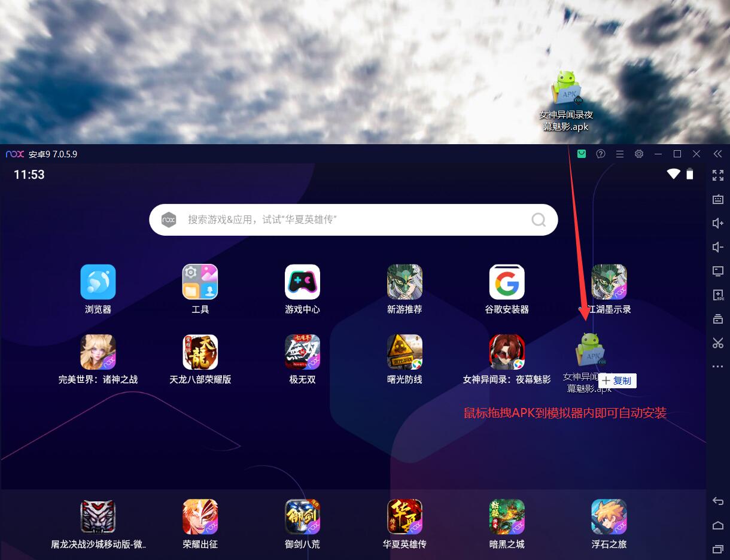730x560 pixels.
Task: Click the green icon in the Nox title bar
Action: (582, 154)
